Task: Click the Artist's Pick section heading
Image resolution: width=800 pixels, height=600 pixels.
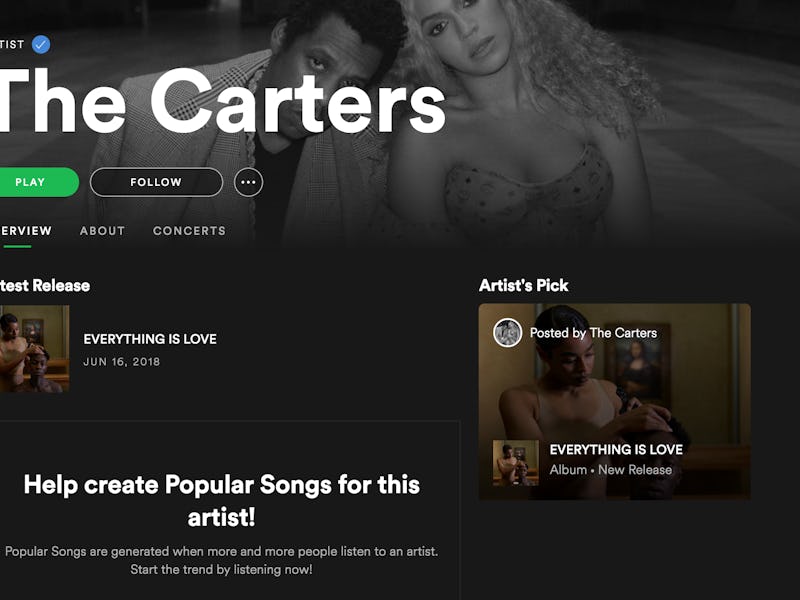Action: pos(523,285)
